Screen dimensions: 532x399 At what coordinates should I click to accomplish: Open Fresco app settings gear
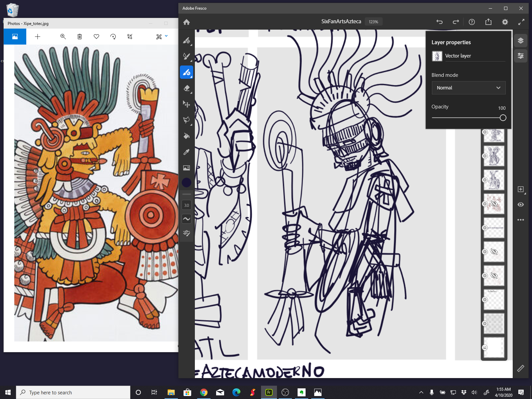(x=505, y=22)
